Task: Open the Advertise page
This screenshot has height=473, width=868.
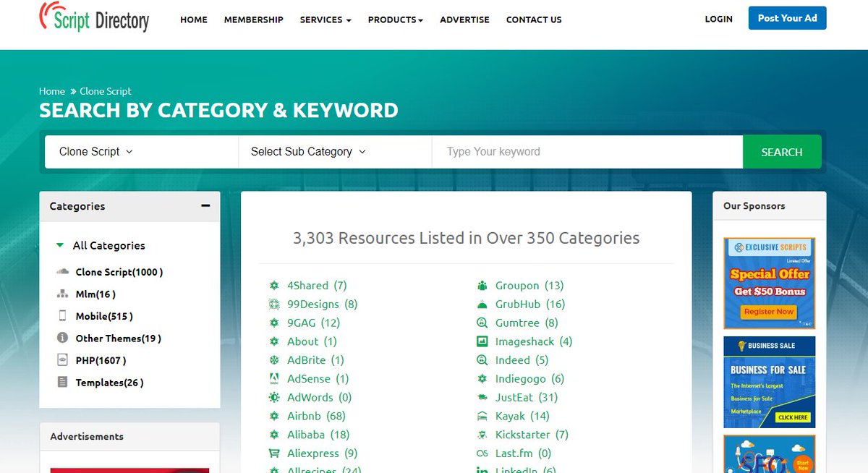Action: pos(464,20)
